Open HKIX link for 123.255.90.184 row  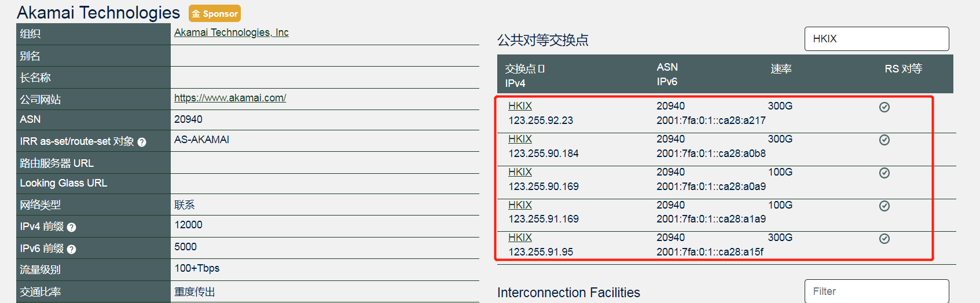point(520,139)
